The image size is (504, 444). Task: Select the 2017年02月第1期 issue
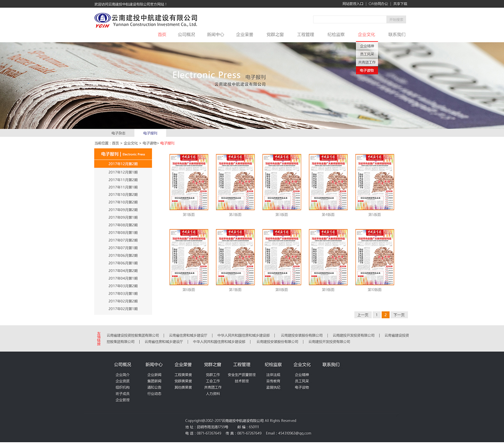[x=123, y=308]
